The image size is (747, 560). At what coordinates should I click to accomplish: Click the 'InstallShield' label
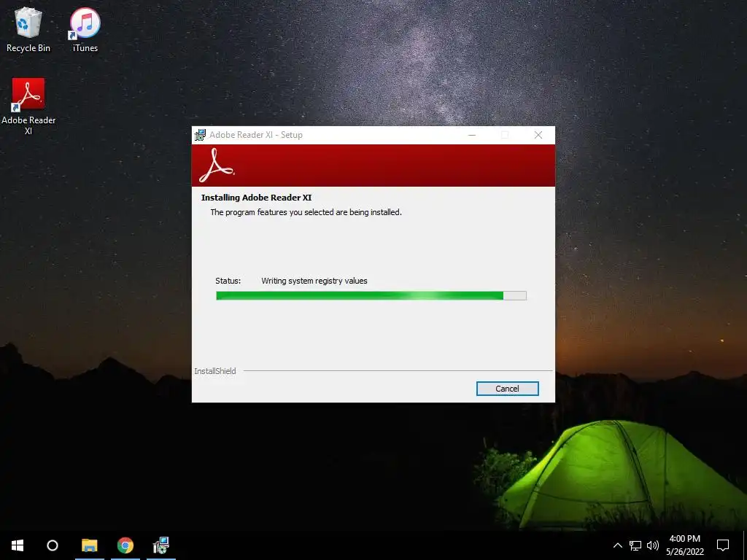(x=215, y=371)
